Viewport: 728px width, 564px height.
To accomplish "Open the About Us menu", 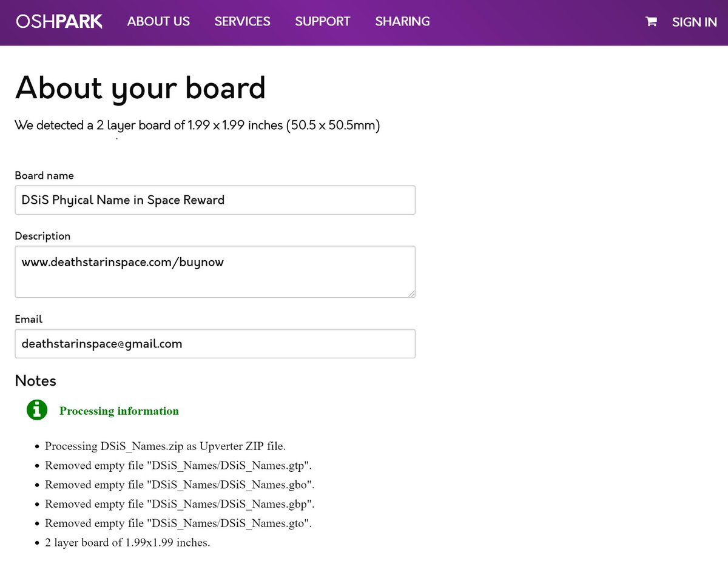I will 158,21.
